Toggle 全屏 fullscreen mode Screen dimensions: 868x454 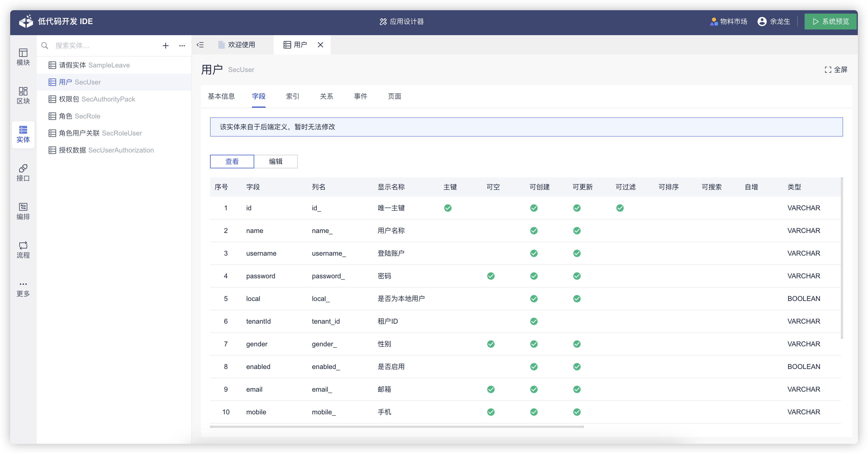[x=836, y=70]
